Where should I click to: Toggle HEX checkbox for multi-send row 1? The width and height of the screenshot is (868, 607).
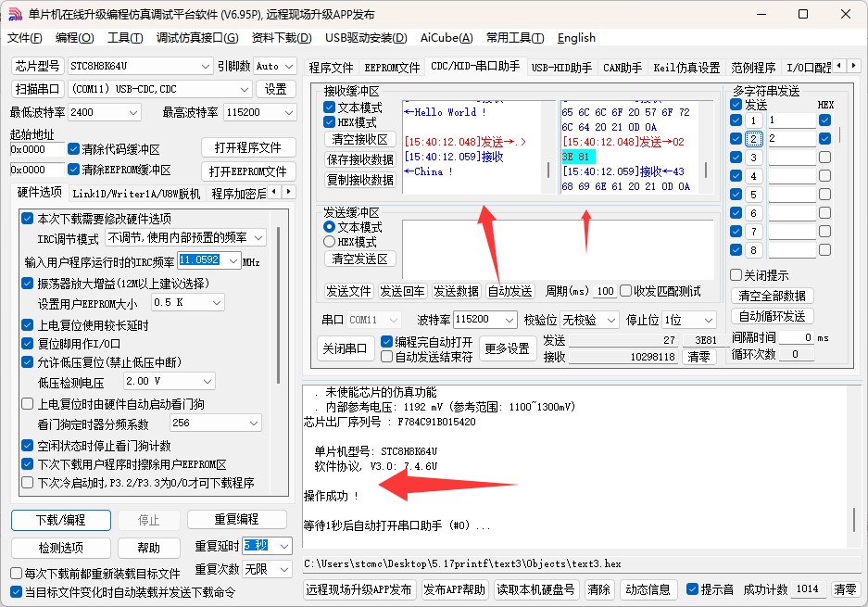click(x=824, y=120)
